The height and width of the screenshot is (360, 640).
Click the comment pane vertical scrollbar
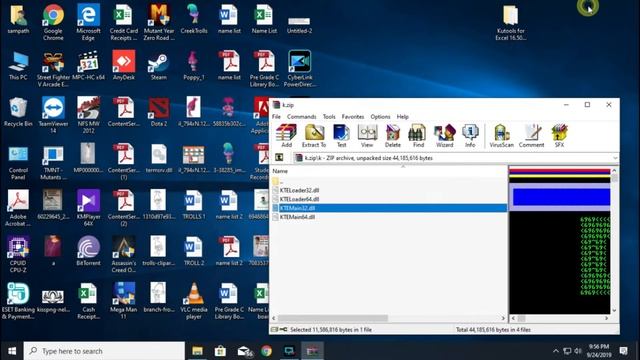coord(614,240)
